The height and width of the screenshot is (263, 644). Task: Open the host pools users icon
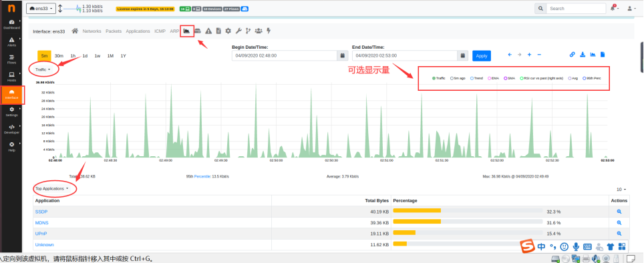tap(259, 31)
